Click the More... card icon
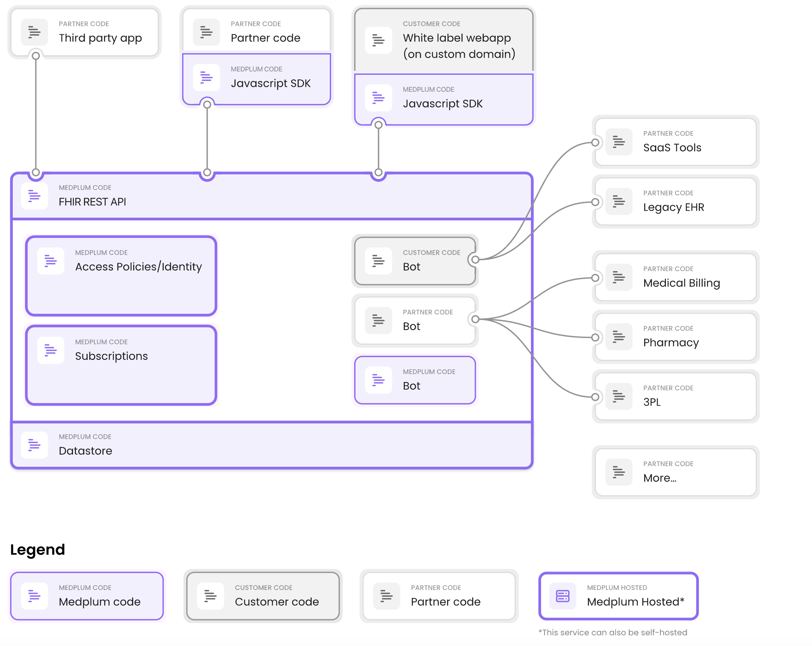Image resolution: width=812 pixels, height=646 pixels. click(619, 472)
